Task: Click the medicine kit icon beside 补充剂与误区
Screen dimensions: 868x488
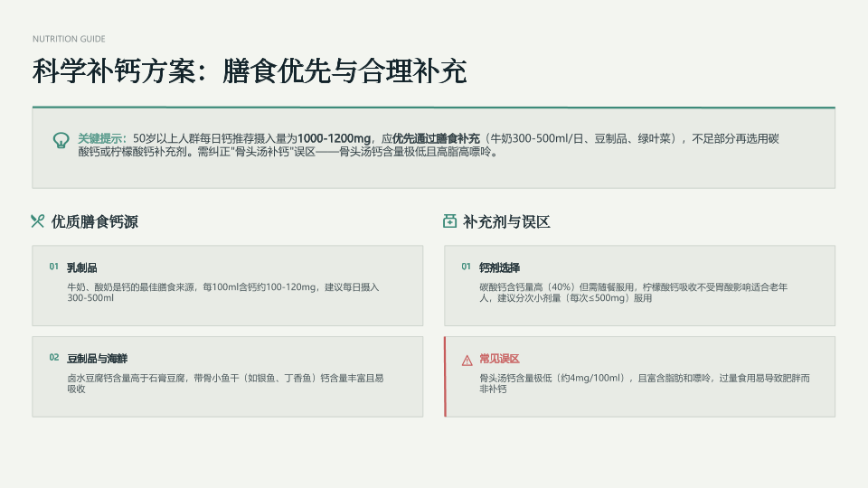Action: [x=449, y=221]
